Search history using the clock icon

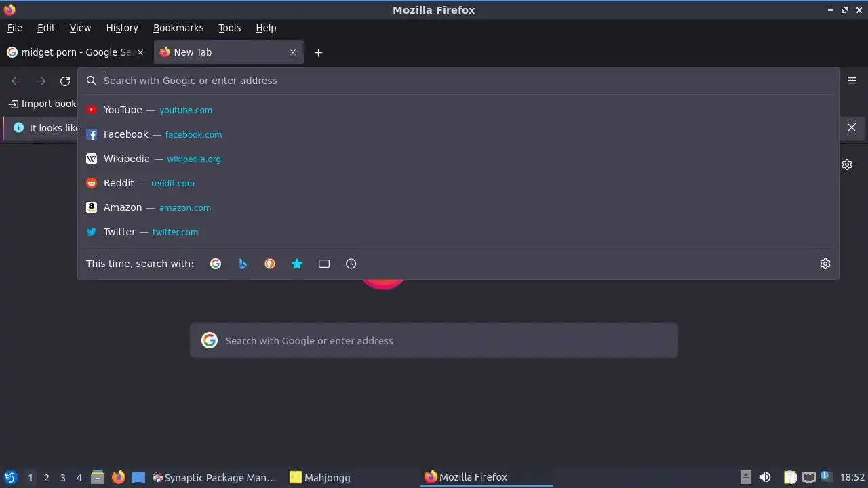tap(351, 264)
